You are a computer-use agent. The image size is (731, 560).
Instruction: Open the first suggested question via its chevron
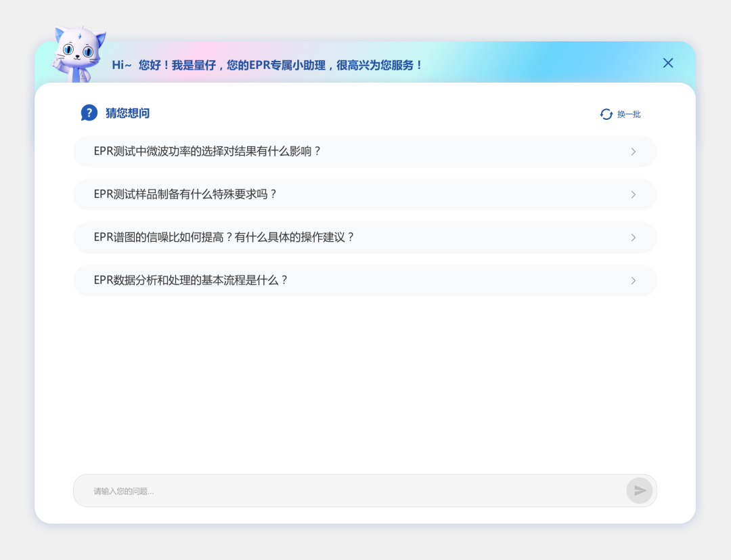point(634,151)
